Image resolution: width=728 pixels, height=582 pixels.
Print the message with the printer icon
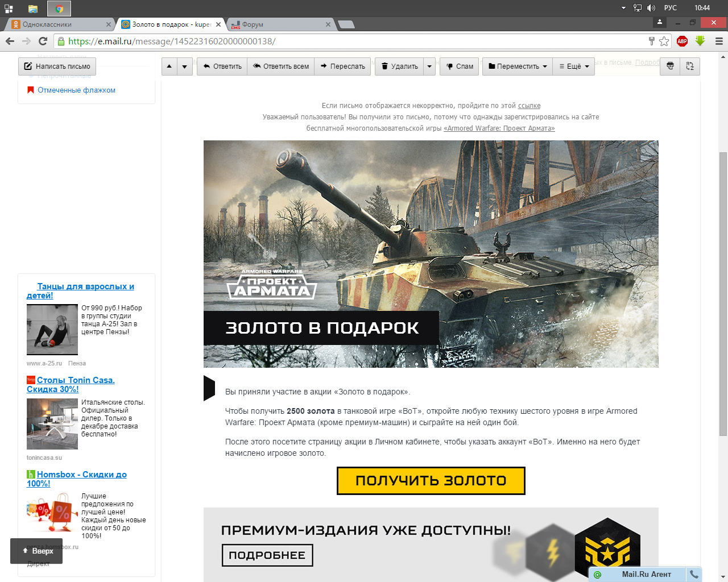pyautogui.click(x=670, y=66)
